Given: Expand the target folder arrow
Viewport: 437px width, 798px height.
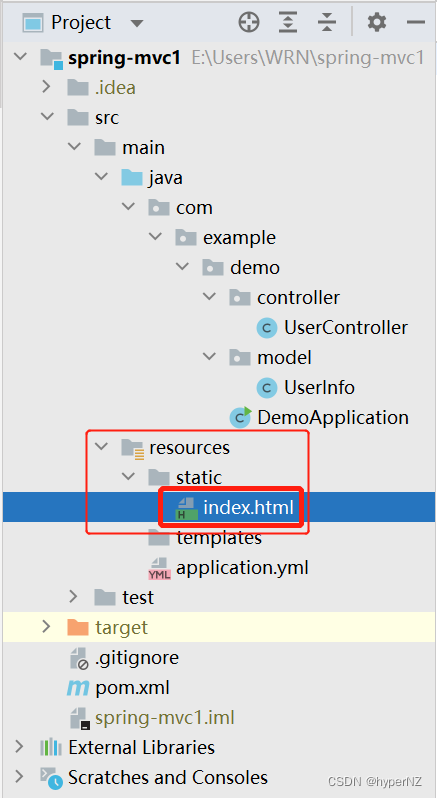Looking at the screenshot, I should coord(47,627).
